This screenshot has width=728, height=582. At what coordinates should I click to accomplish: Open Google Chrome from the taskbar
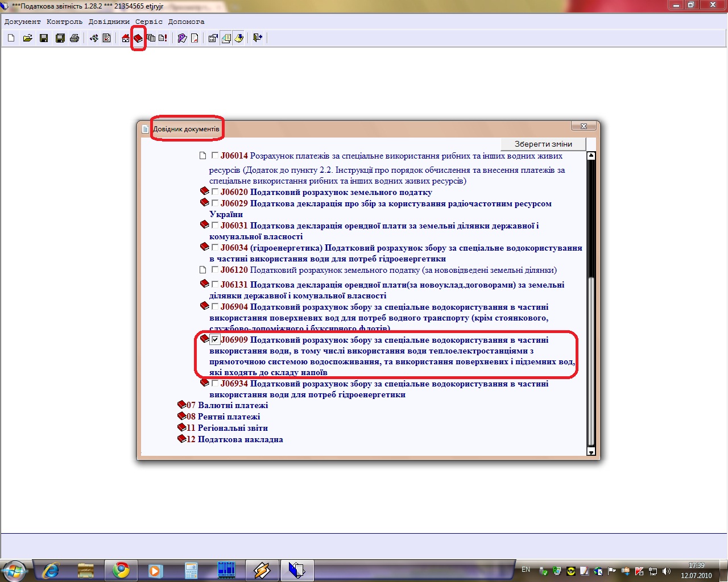click(x=121, y=569)
